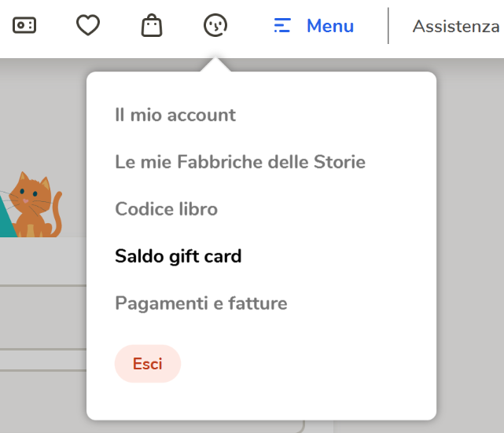Click the vertical divider before Assistenza
The image size is (504, 433).
click(388, 26)
